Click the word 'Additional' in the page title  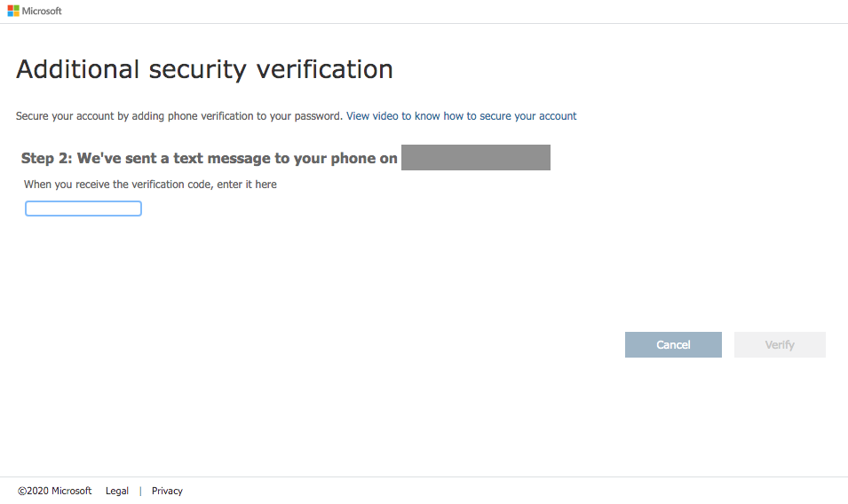pos(78,69)
